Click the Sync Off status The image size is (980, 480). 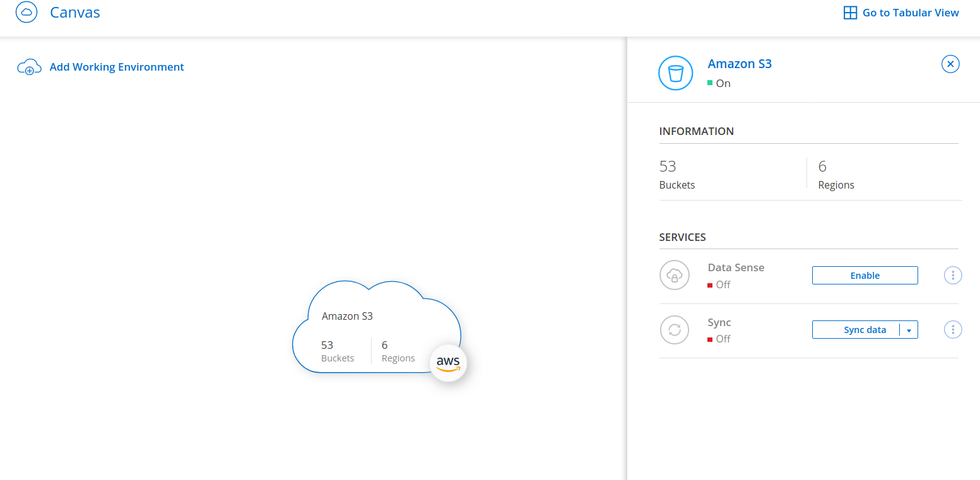(719, 339)
